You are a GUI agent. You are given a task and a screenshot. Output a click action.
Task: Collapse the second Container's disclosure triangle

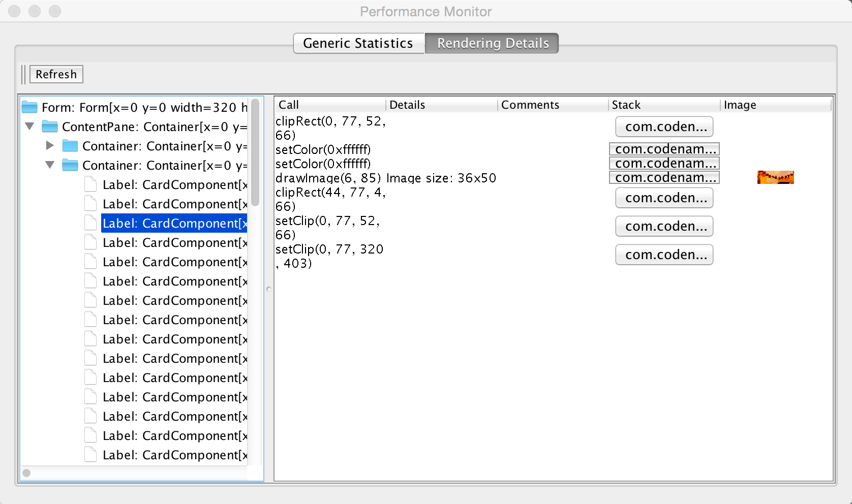click(49, 165)
